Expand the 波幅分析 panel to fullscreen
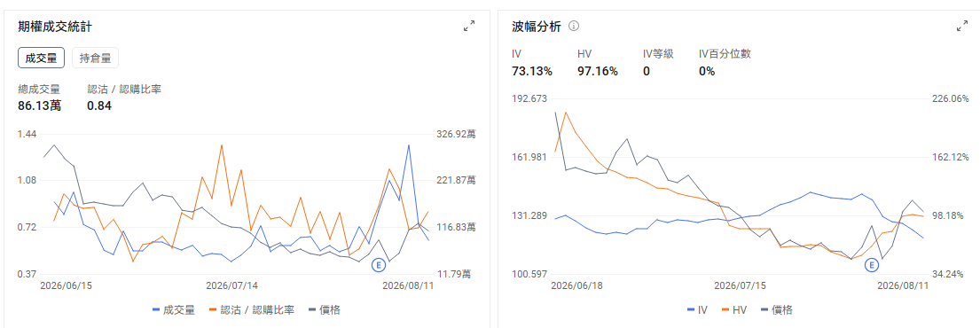 962,27
